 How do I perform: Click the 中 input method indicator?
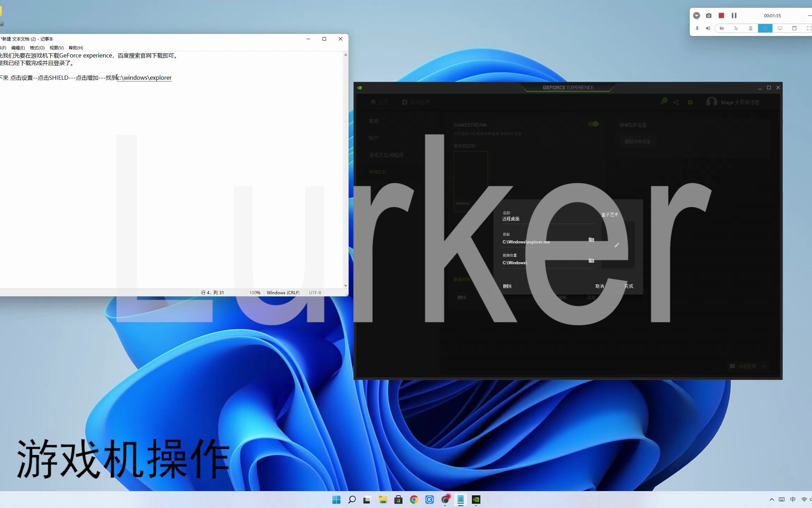pos(793,500)
